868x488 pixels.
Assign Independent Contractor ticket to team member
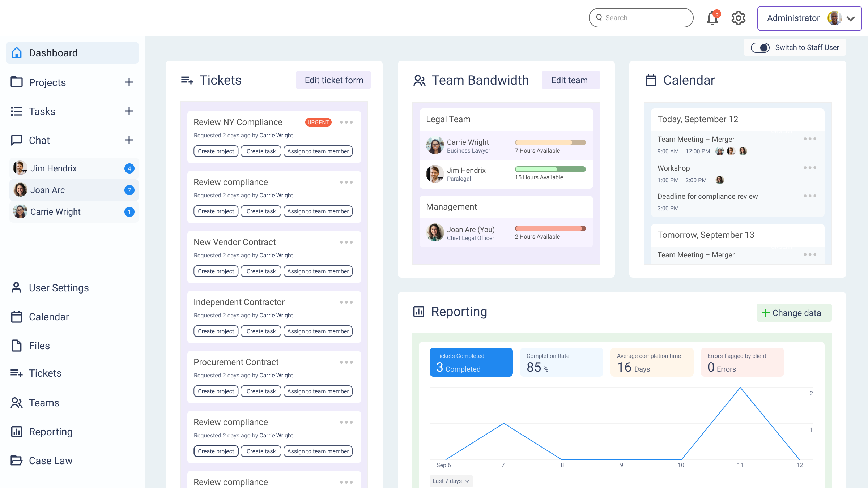(x=318, y=331)
